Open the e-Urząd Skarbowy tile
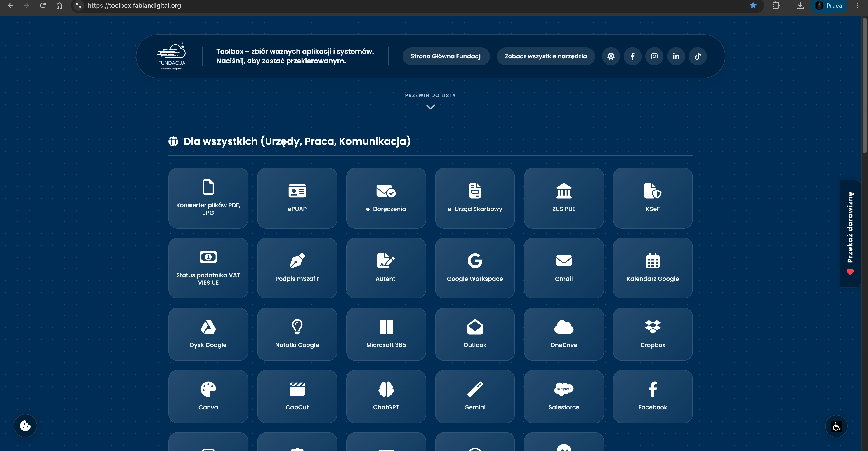This screenshot has height=451, width=868. [x=475, y=198]
